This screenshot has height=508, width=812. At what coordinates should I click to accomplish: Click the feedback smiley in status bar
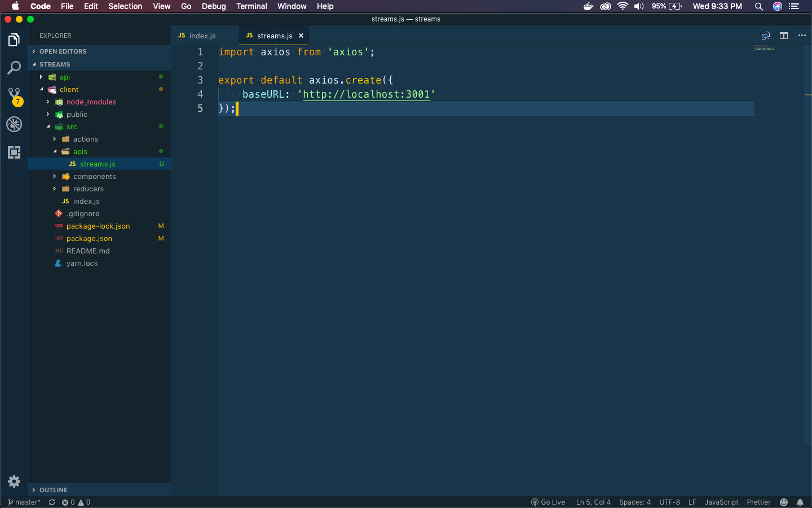(784, 502)
